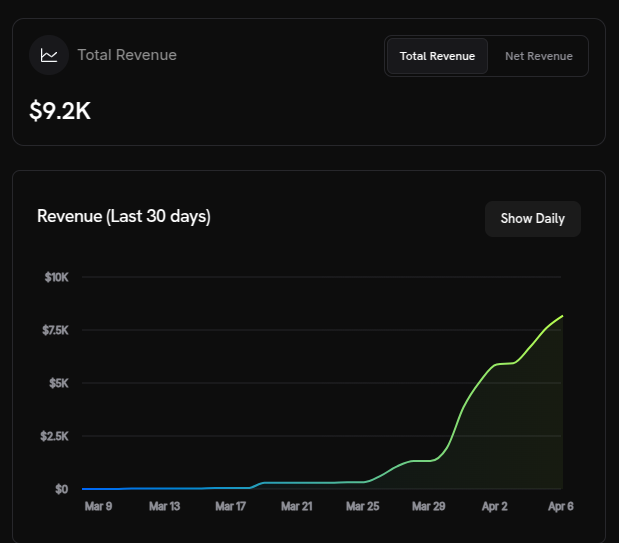619x543 pixels.
Task: Click the Mar 17 date label
Action: pyautogui.click(x=231, y=506)
